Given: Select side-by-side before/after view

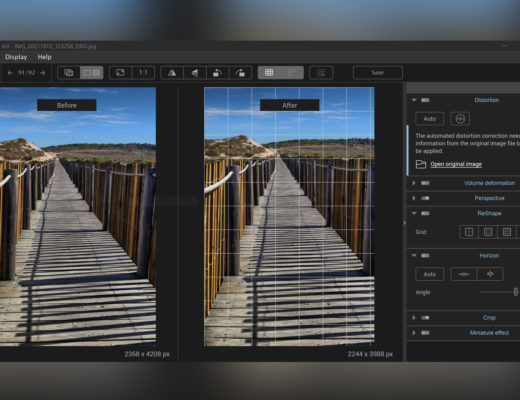Looking at the screenshot, I should 92,73.
